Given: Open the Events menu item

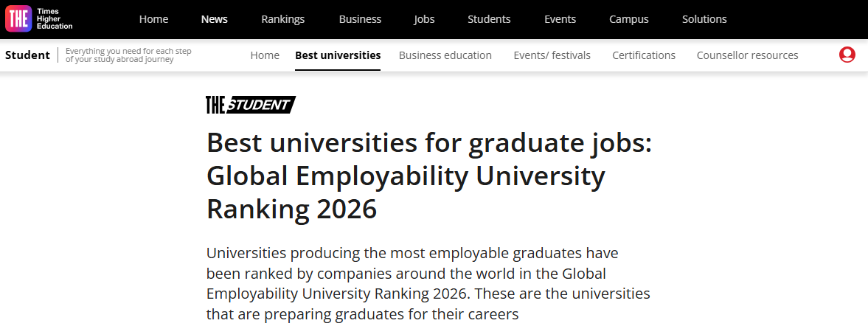Looking at the screenshot, I should click(x=560, y=19).
